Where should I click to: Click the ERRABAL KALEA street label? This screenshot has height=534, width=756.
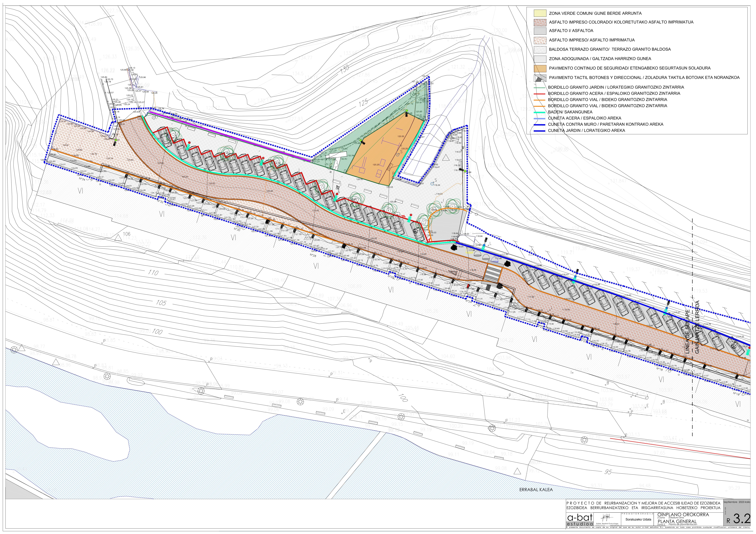pos(536,490)
